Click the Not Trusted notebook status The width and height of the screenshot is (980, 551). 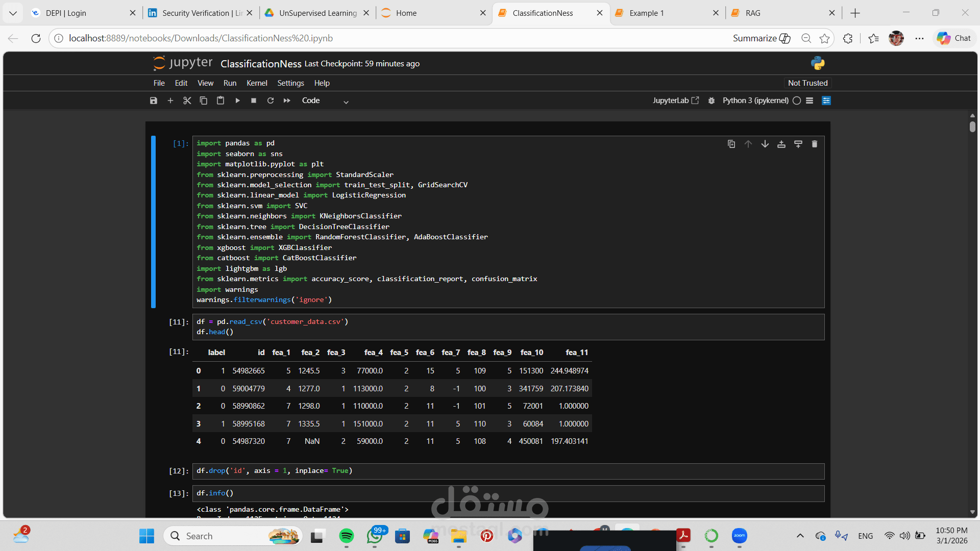coord(807,83)
